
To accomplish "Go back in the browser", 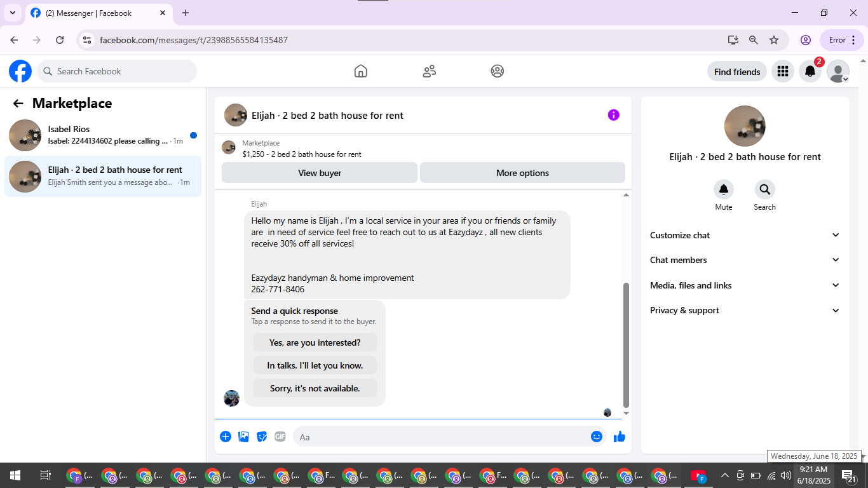I will (x=14, y=40).
